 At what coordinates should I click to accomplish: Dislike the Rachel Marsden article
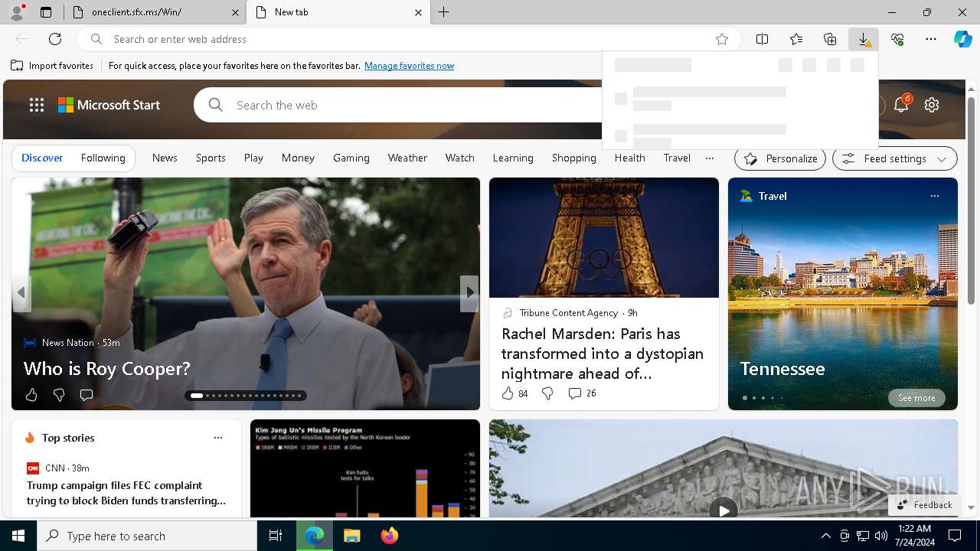pyautogui.click(x=547, y=393)
